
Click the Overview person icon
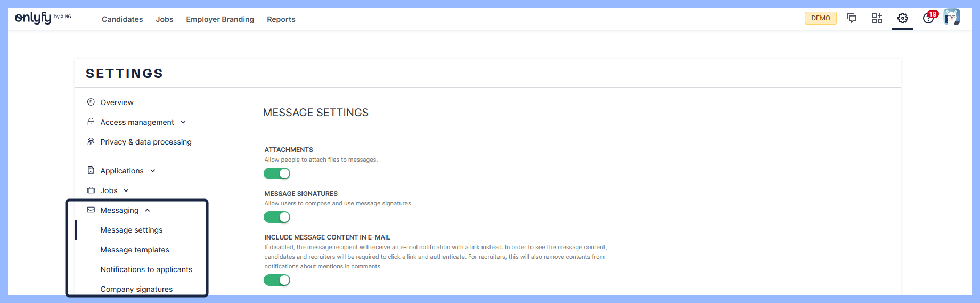pyautogui.click(x=91, y=102)
